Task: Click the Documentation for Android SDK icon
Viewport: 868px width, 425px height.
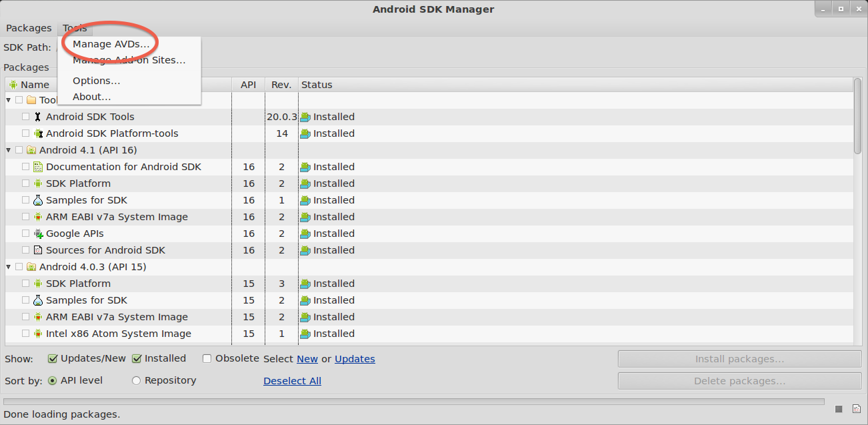Action: 38,167
